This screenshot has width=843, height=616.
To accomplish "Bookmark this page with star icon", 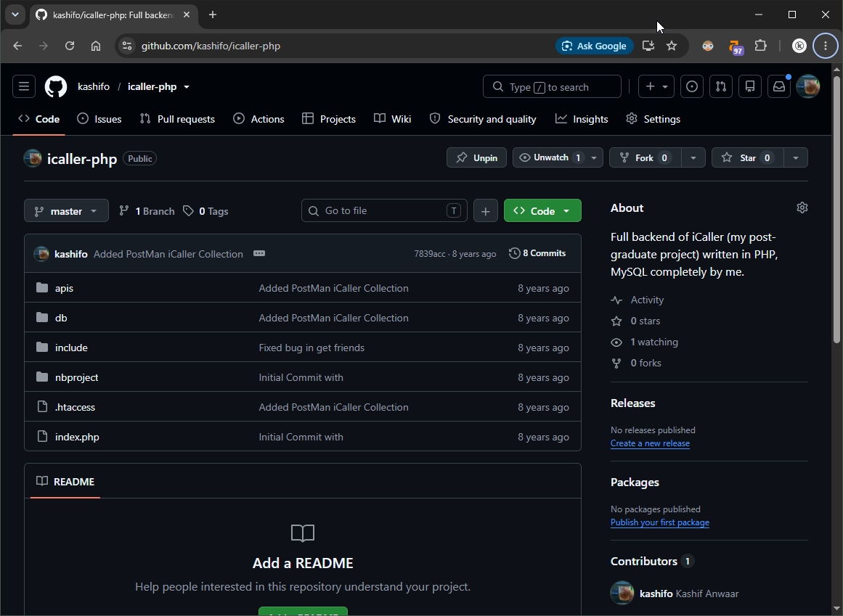I will coord(672,46).
